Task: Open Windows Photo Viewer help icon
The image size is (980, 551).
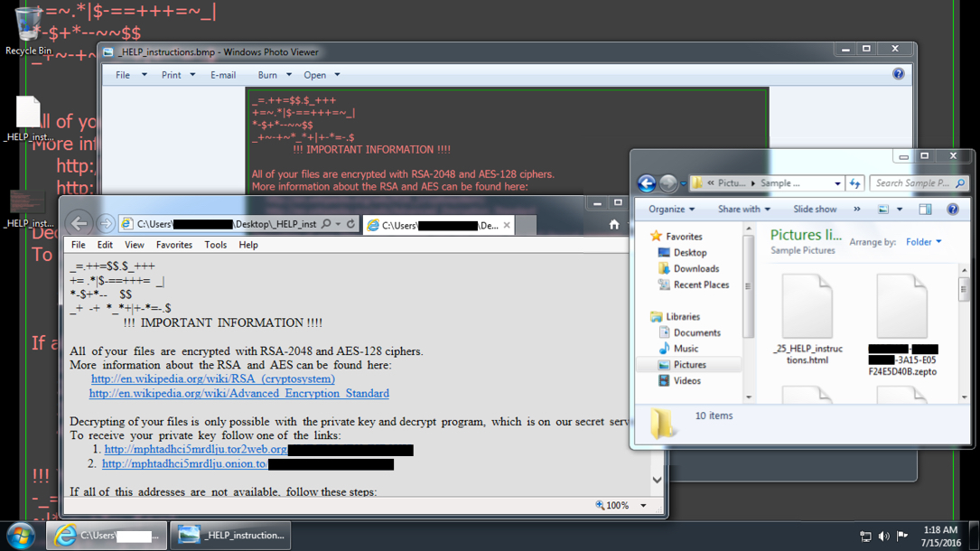Action: (898, 74)
